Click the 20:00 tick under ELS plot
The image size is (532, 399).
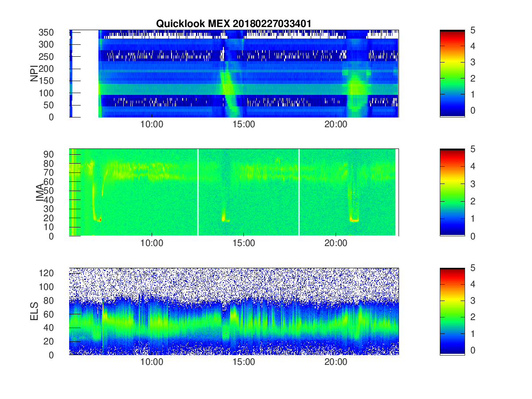(336, 362)
